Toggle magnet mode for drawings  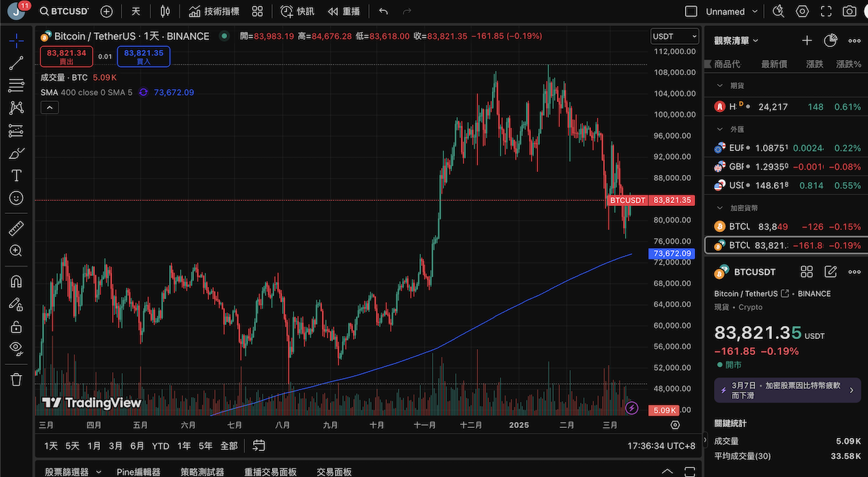pyautogui.click(x=16, y=281)
